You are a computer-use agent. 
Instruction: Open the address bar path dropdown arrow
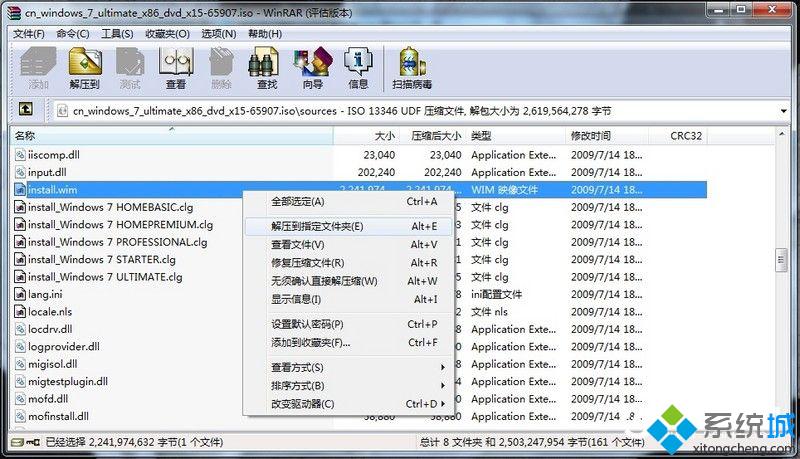(784, 111)
